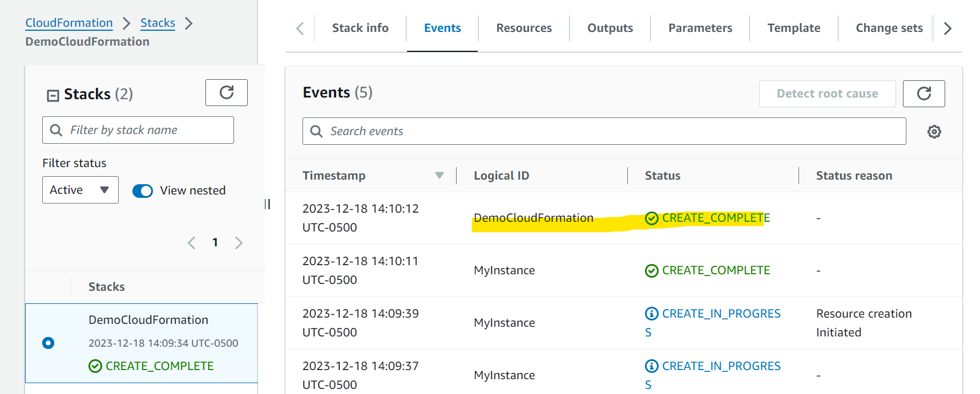980x394 pixels.
Task: Open the Active filter status dropdown
Action: point(80,190)
